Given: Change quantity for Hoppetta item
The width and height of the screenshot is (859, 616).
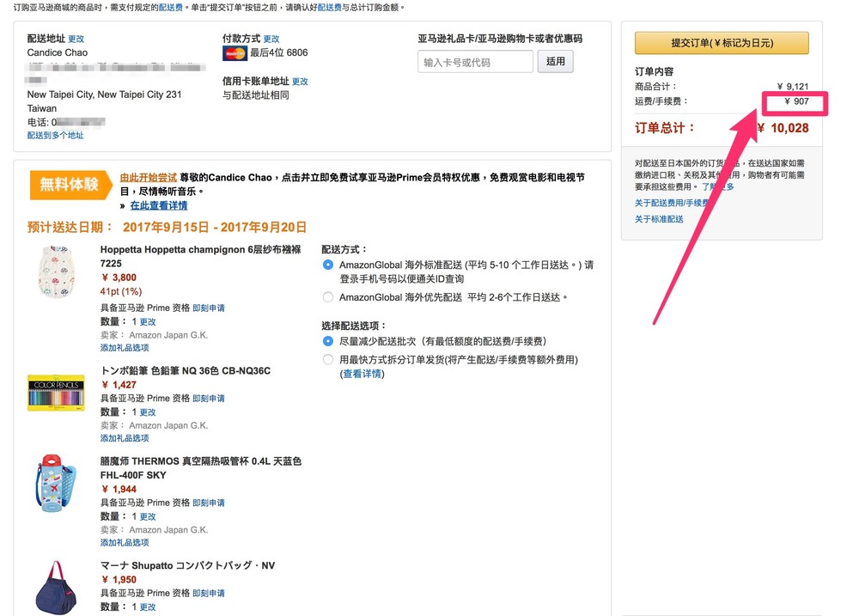Looking at the screenshot, I should point(148,321).
